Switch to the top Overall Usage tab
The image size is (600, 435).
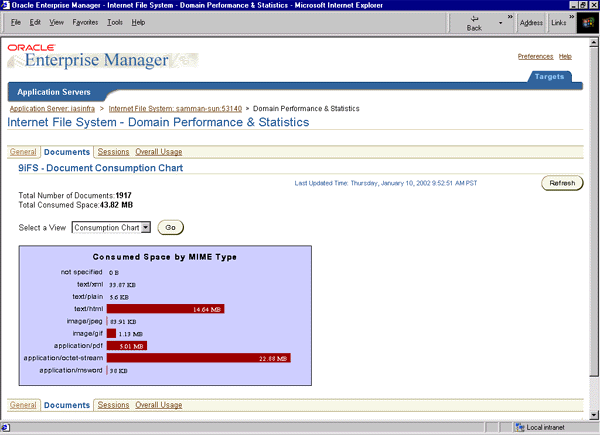(158, 152)
